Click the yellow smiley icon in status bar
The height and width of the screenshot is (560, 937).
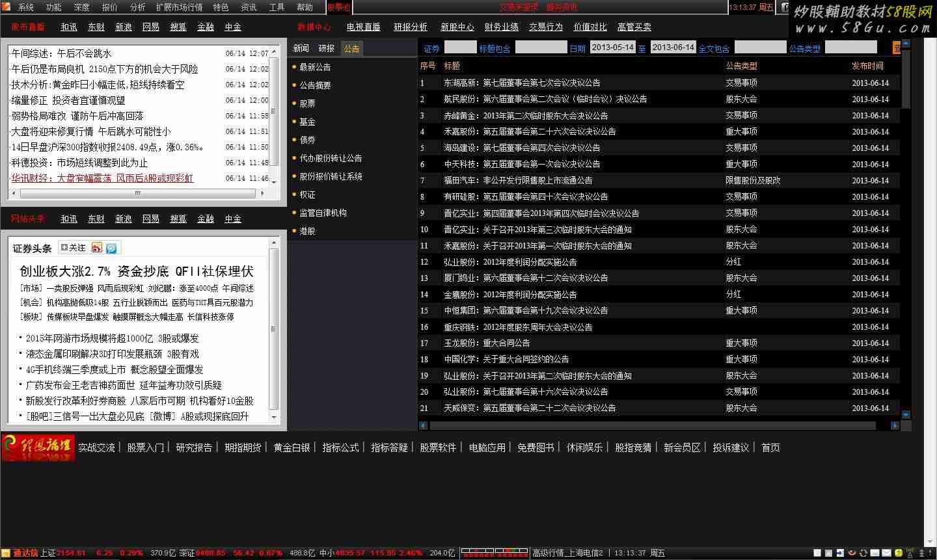[x=899, y=553]
